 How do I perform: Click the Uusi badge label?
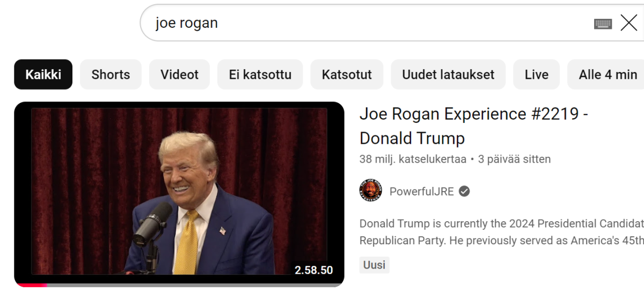[374, 265]
